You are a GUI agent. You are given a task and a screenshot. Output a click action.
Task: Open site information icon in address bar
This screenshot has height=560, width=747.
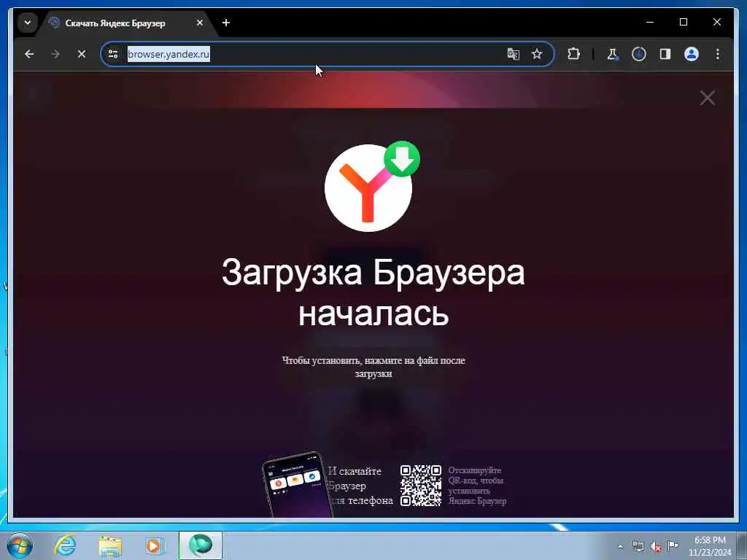(113, 54)
